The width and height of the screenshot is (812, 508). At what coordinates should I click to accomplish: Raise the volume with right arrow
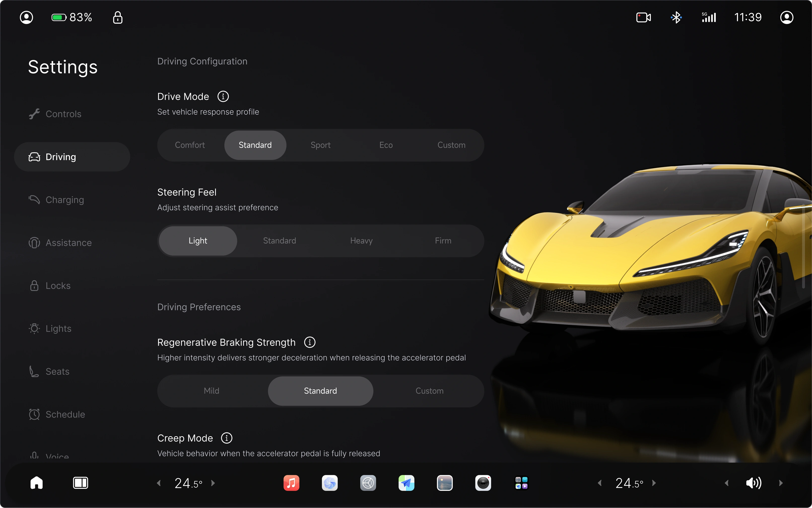click(781, 483)
